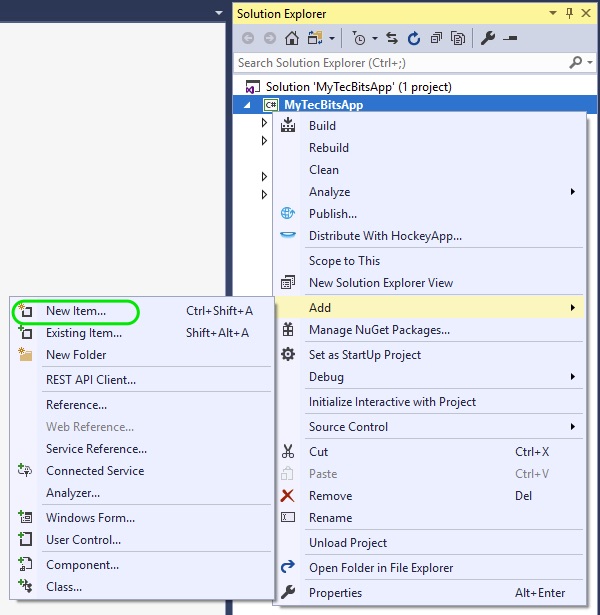
Task: Open project Properties from context menu
Action: tap(429, 593)
